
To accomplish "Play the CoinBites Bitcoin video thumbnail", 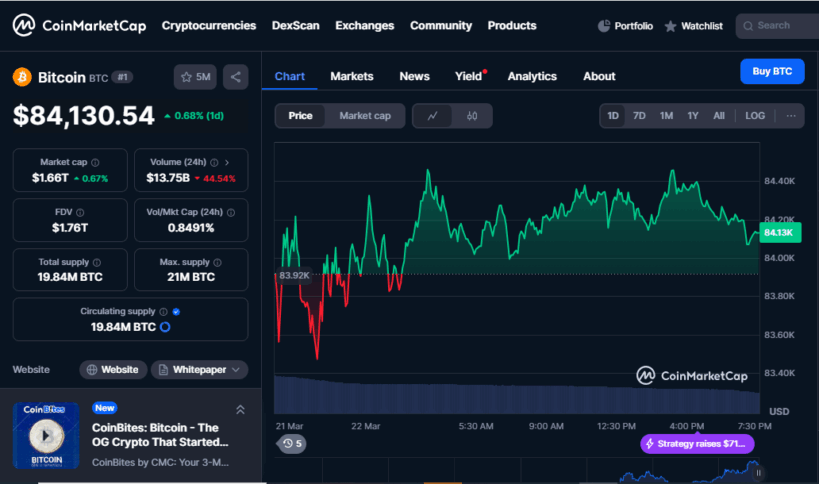I will [x=46, y=435].
